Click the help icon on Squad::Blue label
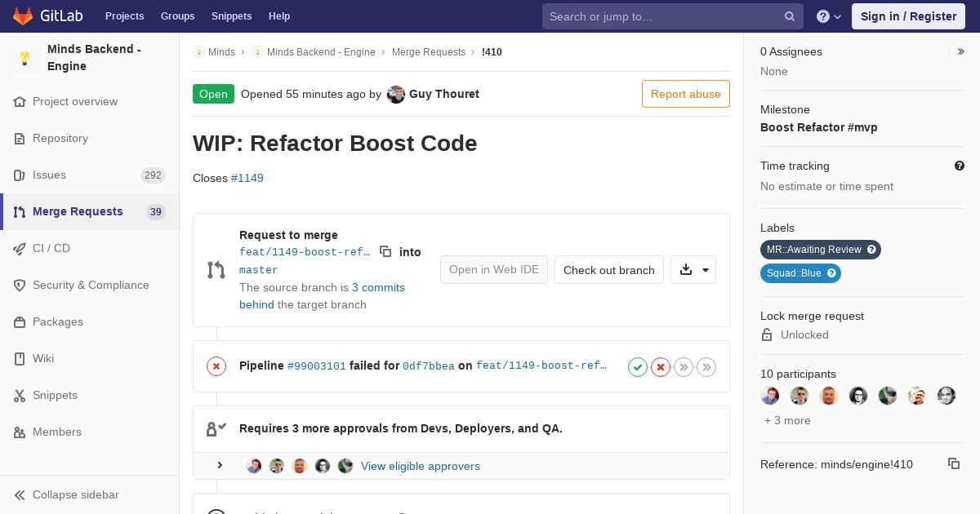 (831, 273)
